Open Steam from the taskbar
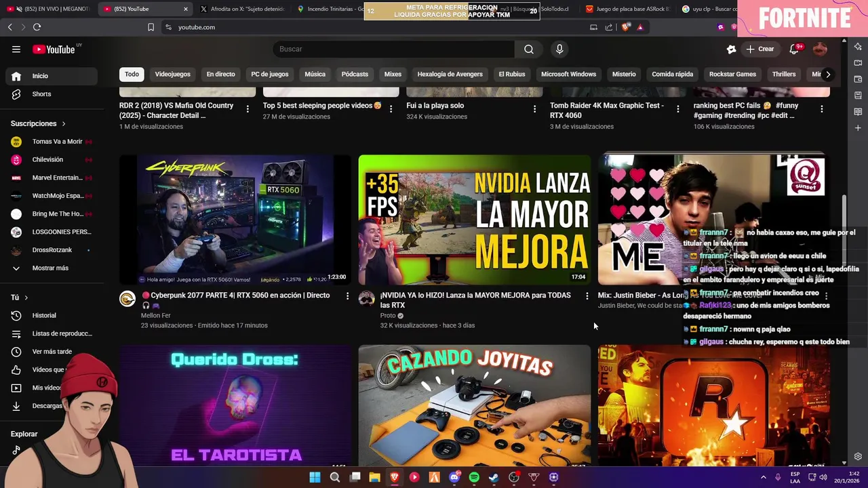The image size is (868, 488). point(494,477)
